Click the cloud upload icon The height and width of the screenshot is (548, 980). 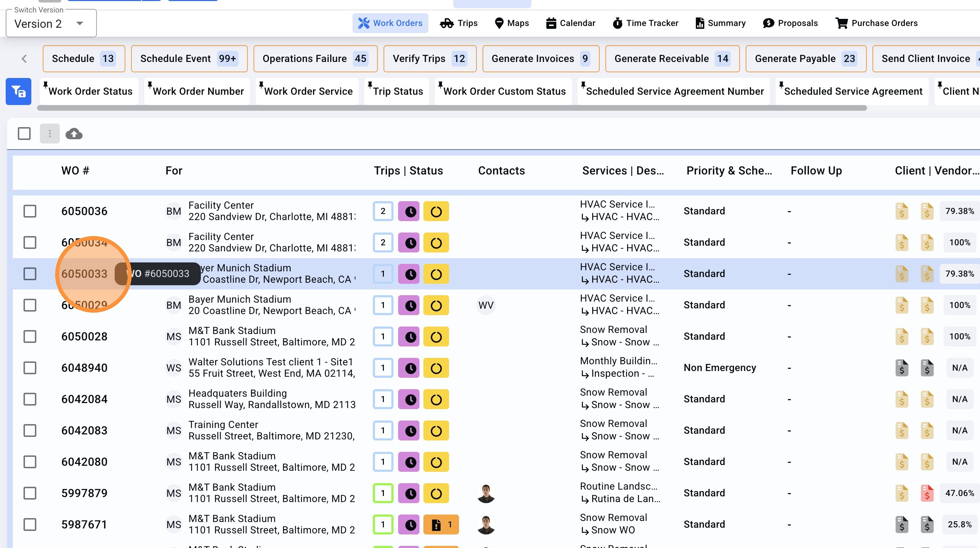(x=74, y=134)
